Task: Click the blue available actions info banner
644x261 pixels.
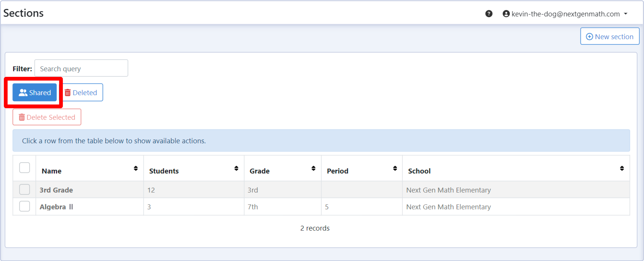Action: tap(321, 140)
